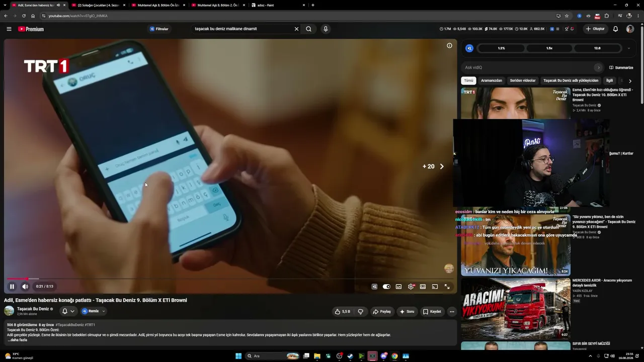Reload the page in the browser

[x=24, y=16]
